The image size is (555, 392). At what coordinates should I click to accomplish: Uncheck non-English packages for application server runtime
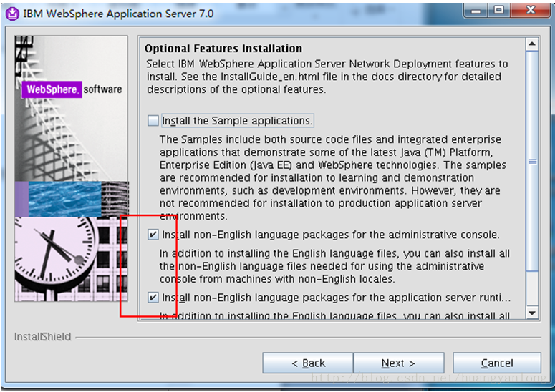(153, 298)
